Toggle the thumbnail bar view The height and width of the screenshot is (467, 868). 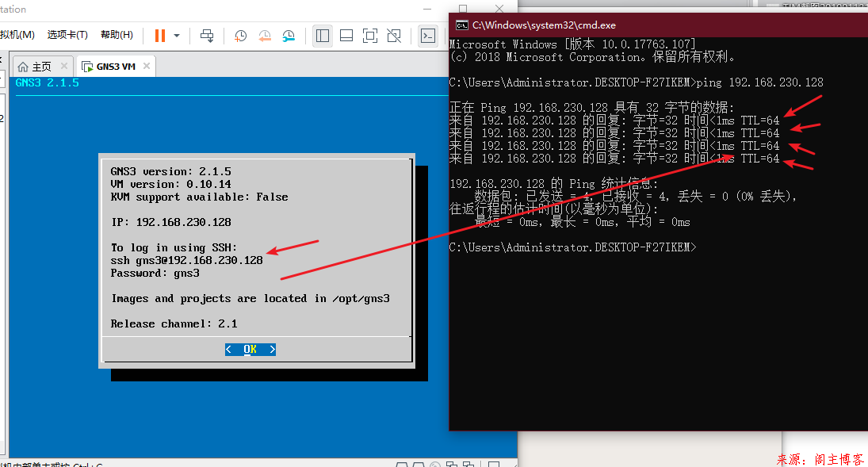tap(346, 36)
